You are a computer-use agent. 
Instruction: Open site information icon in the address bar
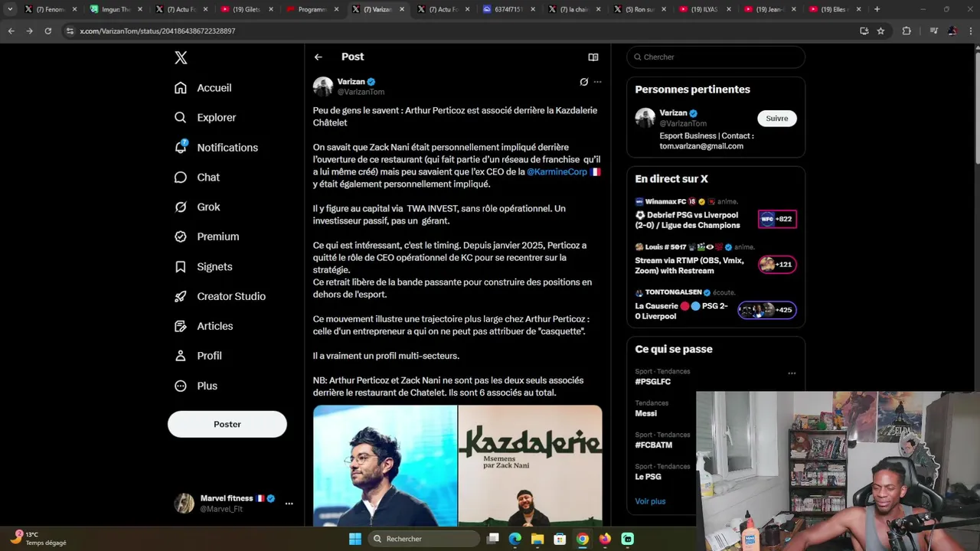(70, 31)
